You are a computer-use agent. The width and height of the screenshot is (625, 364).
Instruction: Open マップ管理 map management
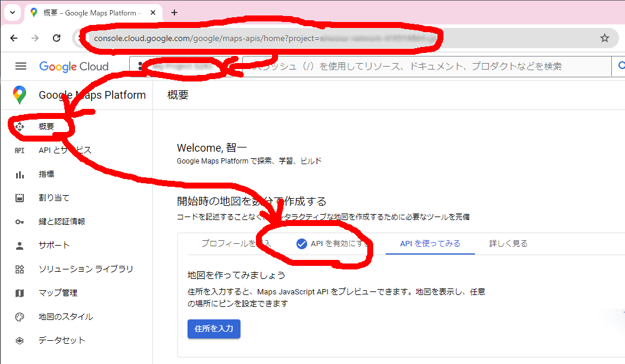58,293
